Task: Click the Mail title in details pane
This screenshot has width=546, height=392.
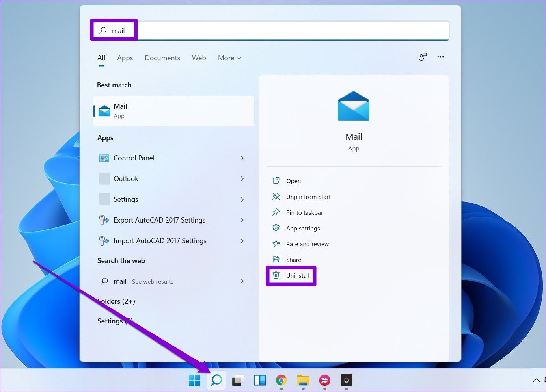Action: tap(354, 137)
